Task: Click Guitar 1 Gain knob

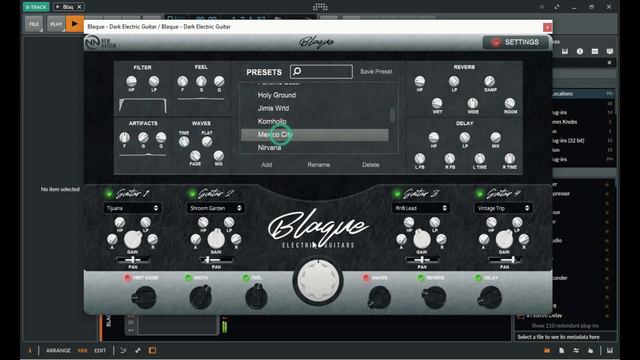Action: click(133, 239)
